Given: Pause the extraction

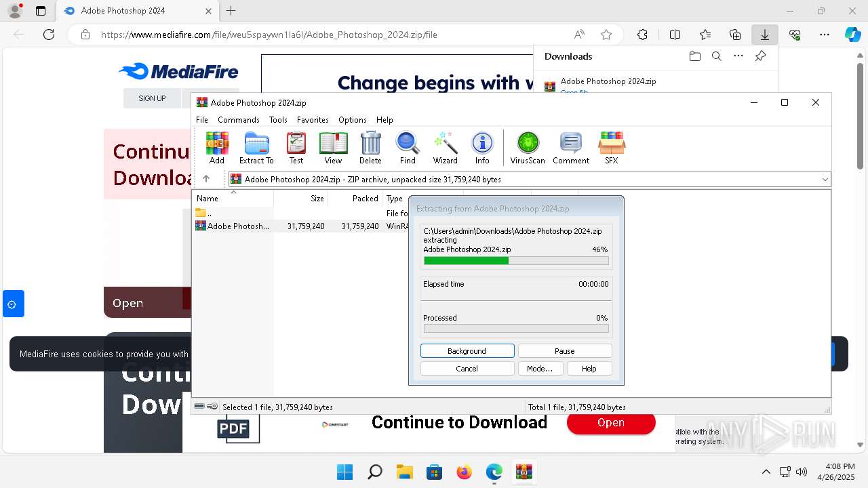Looking at the screenshot, I should point(565,351).
